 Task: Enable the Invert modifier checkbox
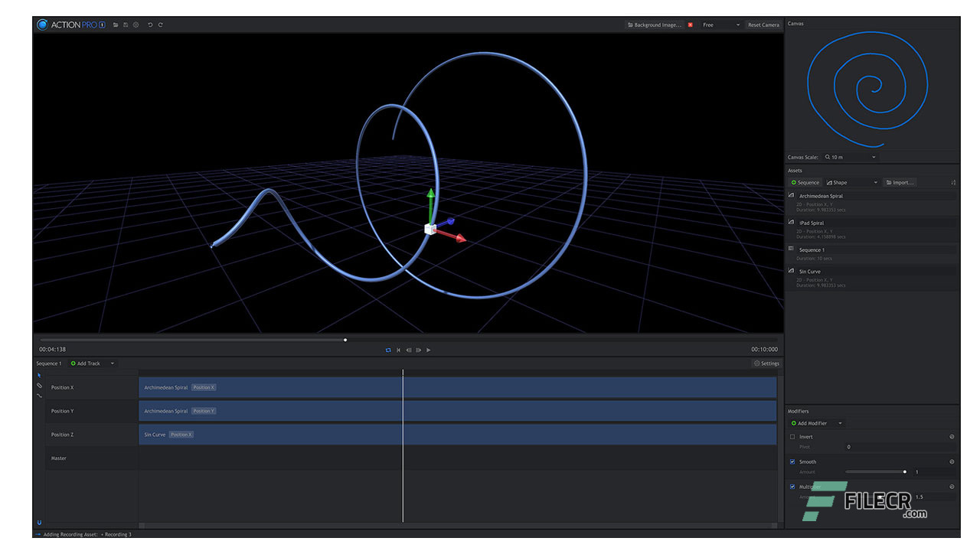coord(792,437)
